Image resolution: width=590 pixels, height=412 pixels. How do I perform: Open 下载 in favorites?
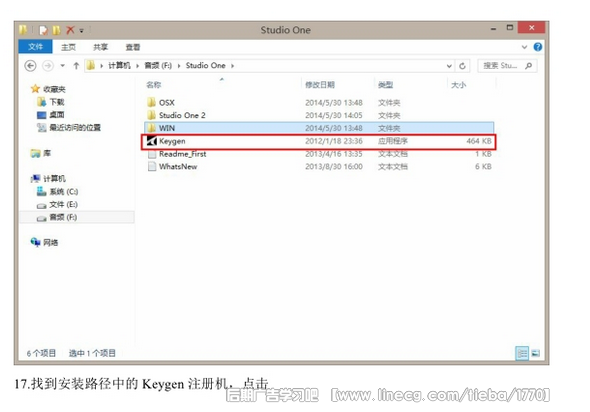[57, 102]
